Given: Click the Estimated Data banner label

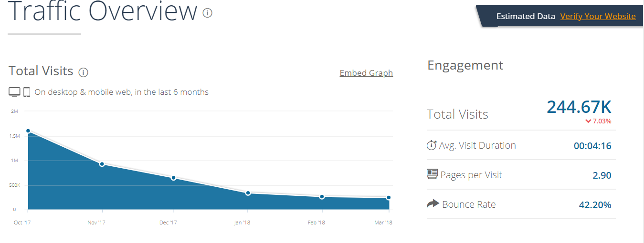Looking at the screenshot, I should (x=526, y=16).
